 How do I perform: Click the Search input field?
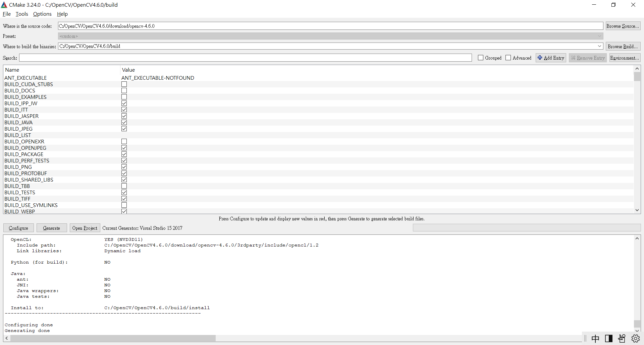[x=246, y=58]
